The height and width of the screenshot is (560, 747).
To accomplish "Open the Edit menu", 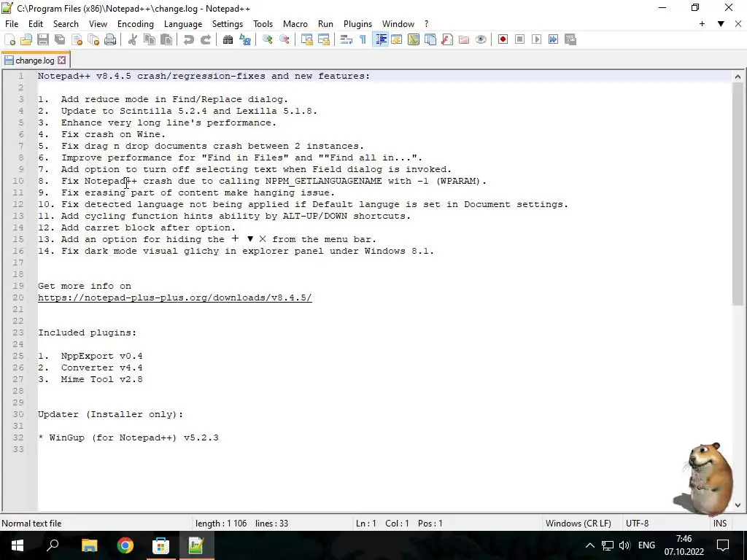I will pyautogui.click(x=36, y=24).
